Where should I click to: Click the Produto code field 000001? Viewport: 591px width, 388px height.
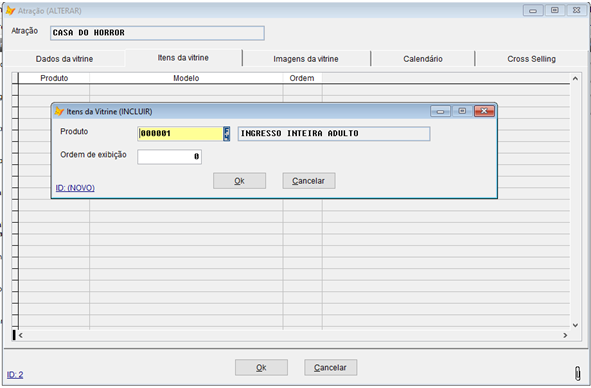tap(180, 133)
